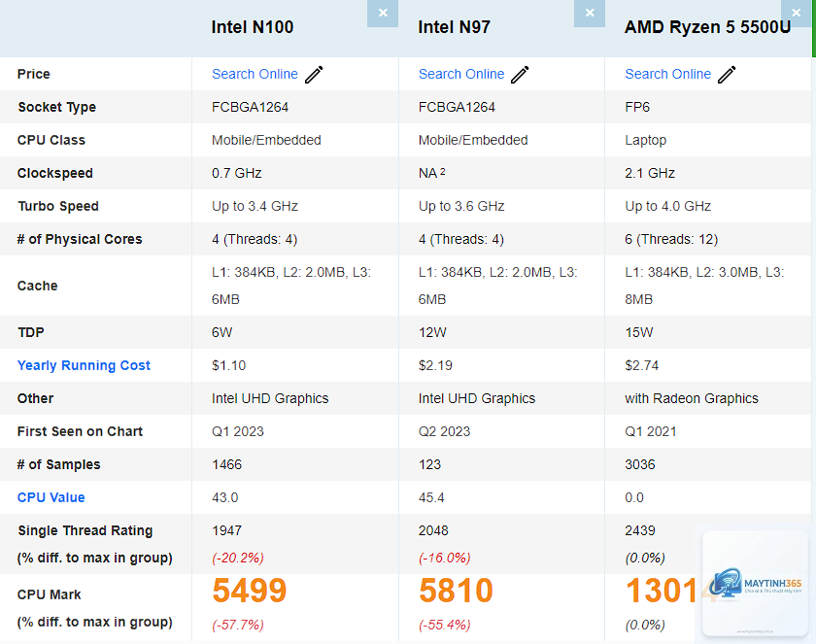Viewport: 816px width, 644px height.
Task: Select the Intel N97 column header
Action: (455, 27)
